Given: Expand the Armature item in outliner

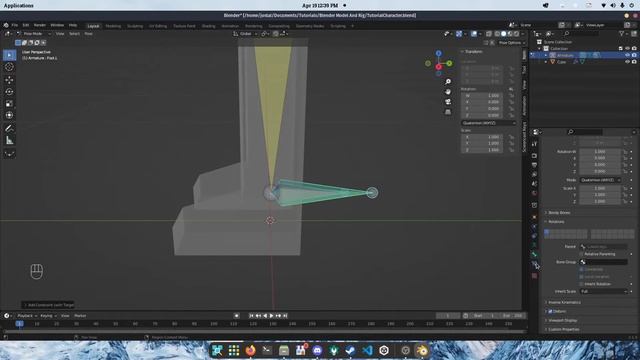Looking at the screenshot, I should [546, 55].
